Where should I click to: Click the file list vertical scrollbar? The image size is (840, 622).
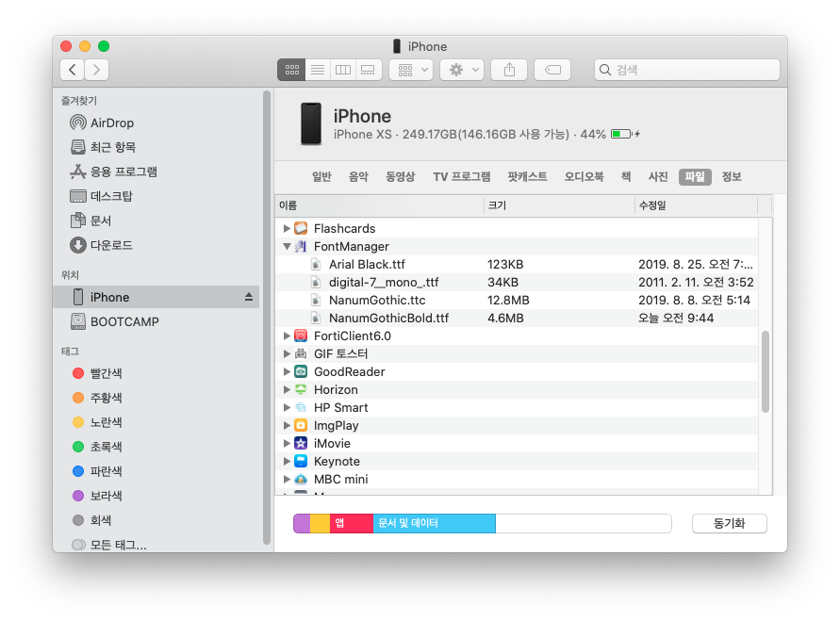[766, 372]
